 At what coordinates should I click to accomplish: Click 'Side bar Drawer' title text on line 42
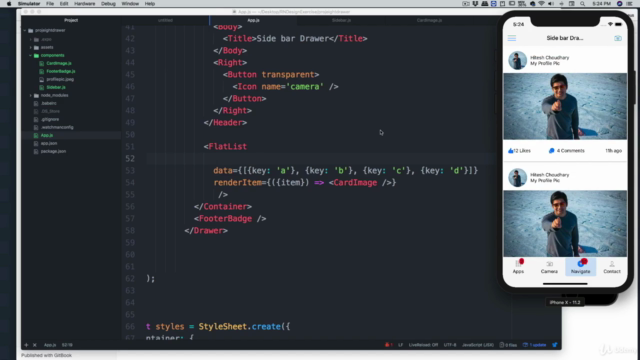[293, 38]
